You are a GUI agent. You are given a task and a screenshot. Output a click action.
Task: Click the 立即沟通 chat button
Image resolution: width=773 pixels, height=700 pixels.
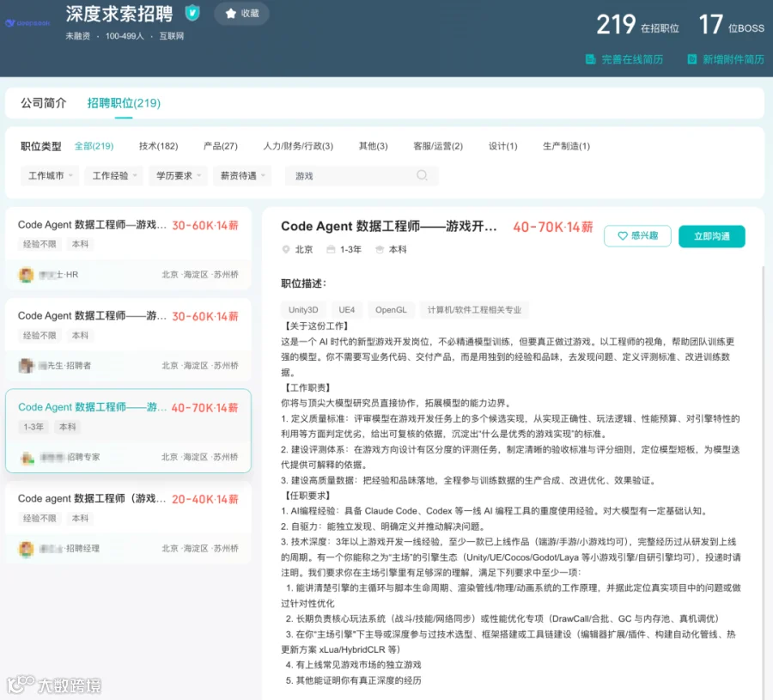[711, 236]
